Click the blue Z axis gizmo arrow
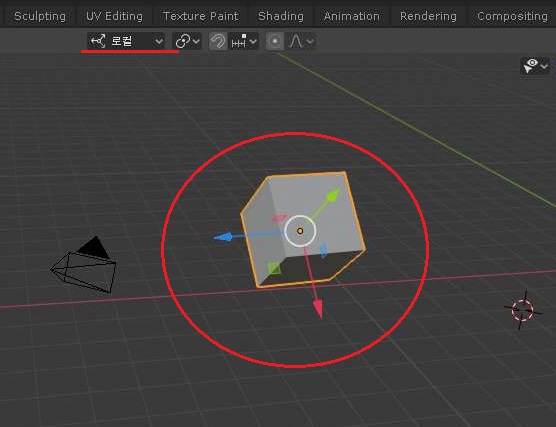The height and width of the screenshot is (427, 556). pyautogui.click(x=223, y=237)
